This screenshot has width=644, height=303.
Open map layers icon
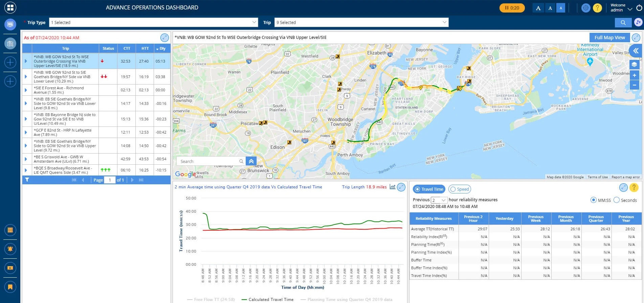tap(634, 64)
